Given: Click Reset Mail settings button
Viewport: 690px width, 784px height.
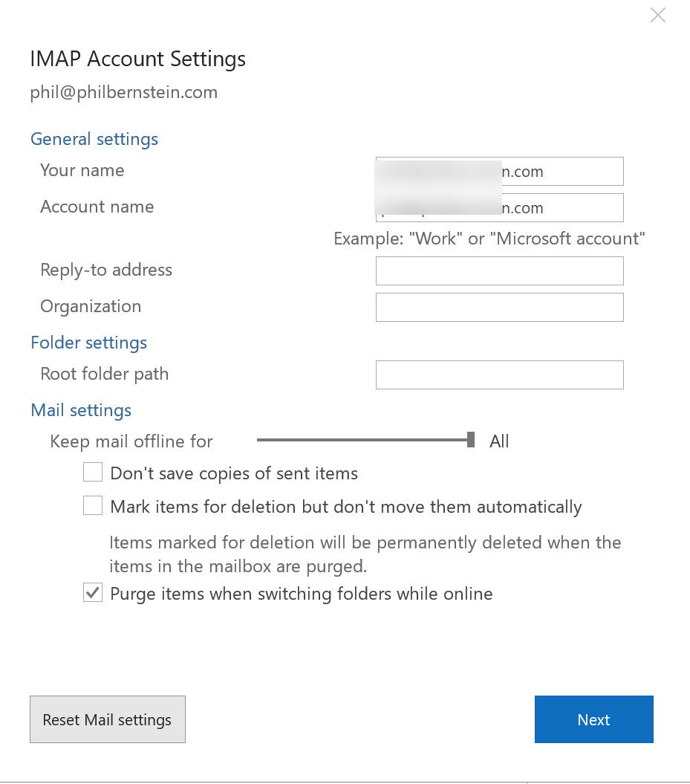Looking at the screenshot, I should click(108, 719).
